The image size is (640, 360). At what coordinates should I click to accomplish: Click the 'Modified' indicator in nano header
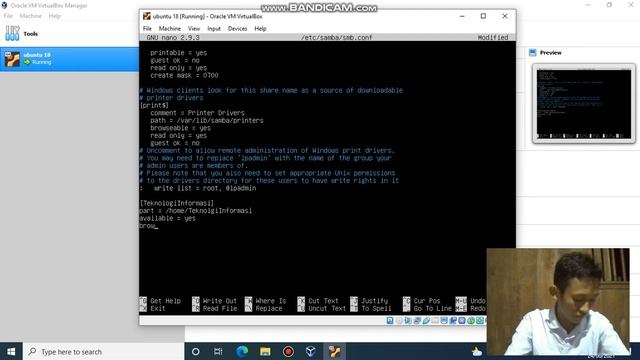pyautogui.click(x=493, y=37)
